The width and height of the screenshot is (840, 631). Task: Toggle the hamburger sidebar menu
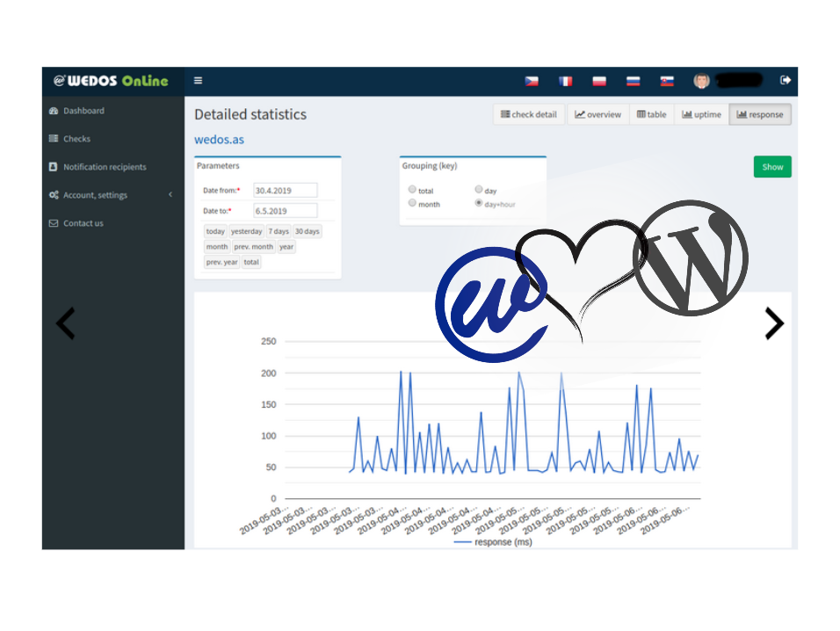(x=198, y=81)
